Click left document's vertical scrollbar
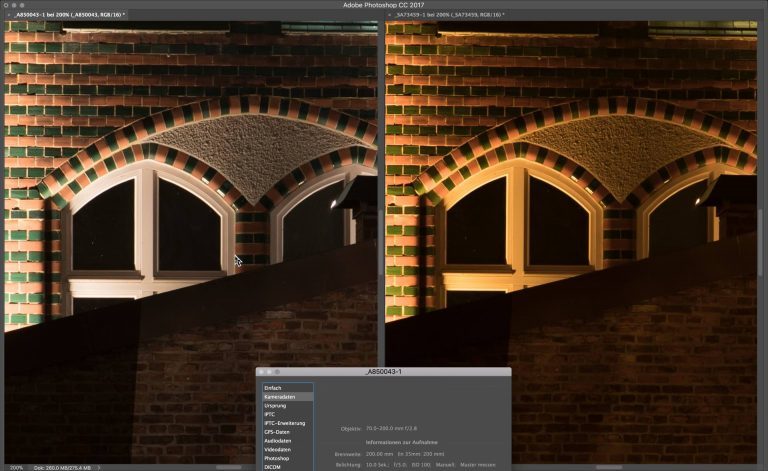Screen dimensions: 768x471 (380, 240)
